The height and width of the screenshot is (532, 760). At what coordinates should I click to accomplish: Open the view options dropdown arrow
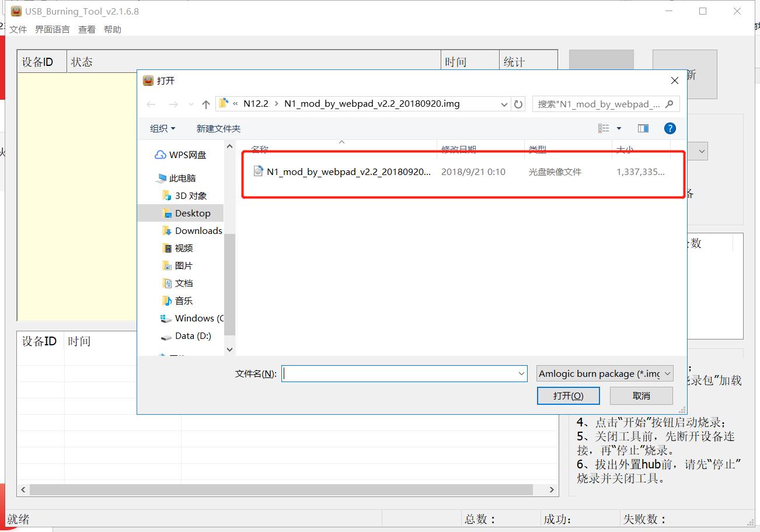click(x=619, y=128)
